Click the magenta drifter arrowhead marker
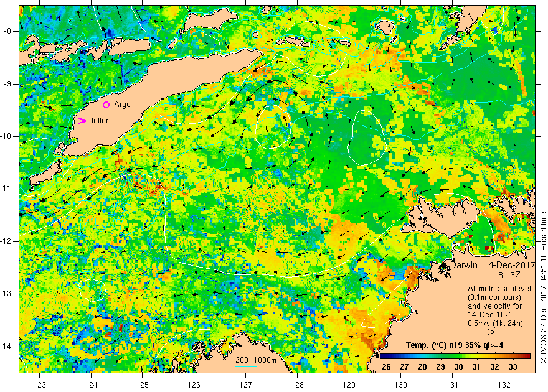Viewport: 548px width, 392px height. point(82,121)
